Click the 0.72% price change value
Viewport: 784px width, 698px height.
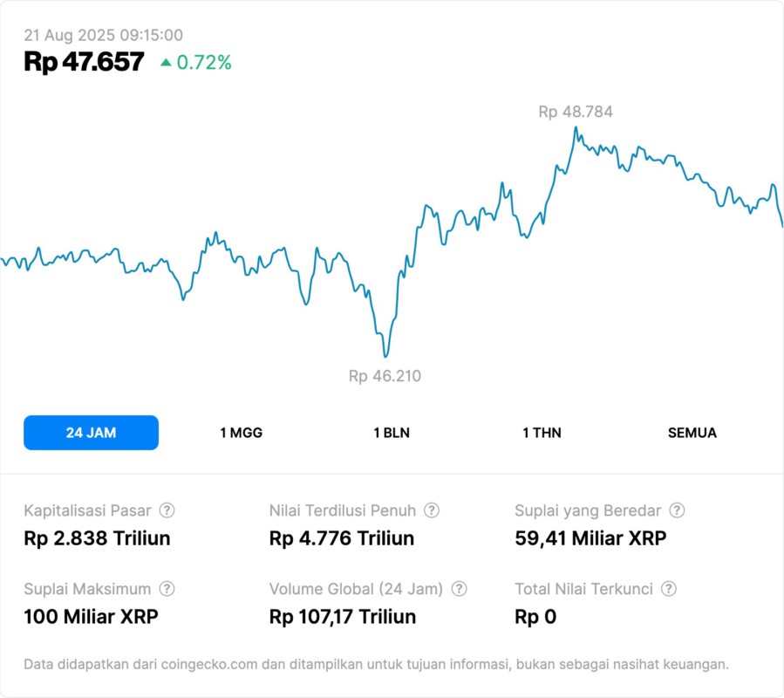(x=204, y=62)
